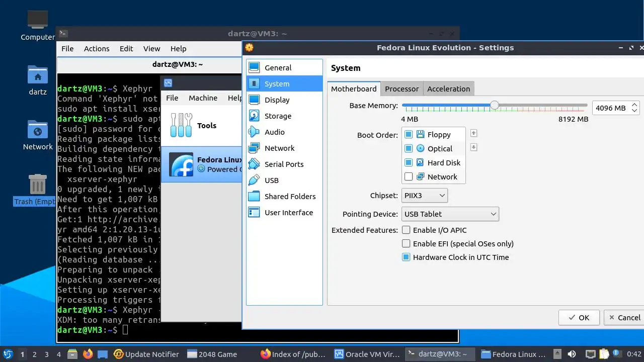
Task: Click the Base Memory value field
Action: pyautogui.click(x=611, y=108)
